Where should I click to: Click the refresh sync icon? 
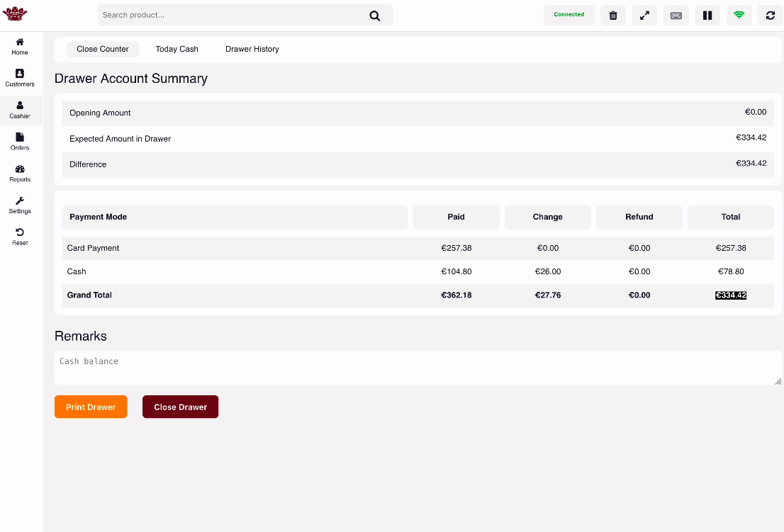tap(771, 16)
